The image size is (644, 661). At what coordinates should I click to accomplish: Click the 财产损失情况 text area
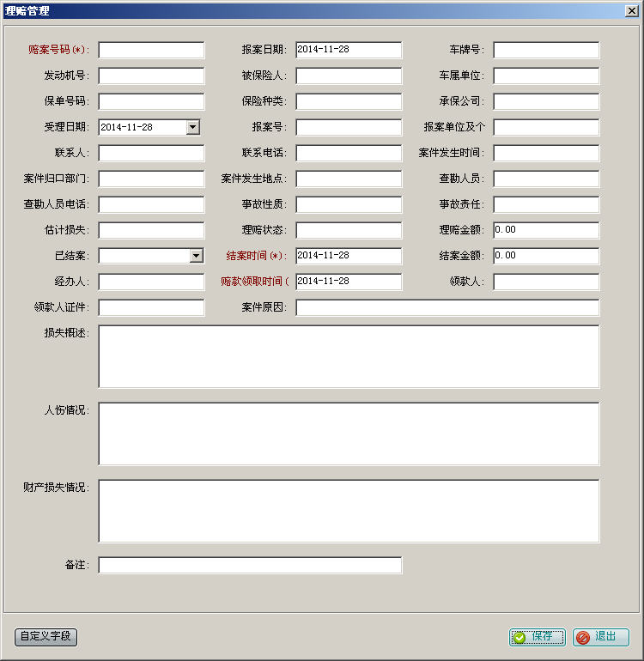pos(349,511)
